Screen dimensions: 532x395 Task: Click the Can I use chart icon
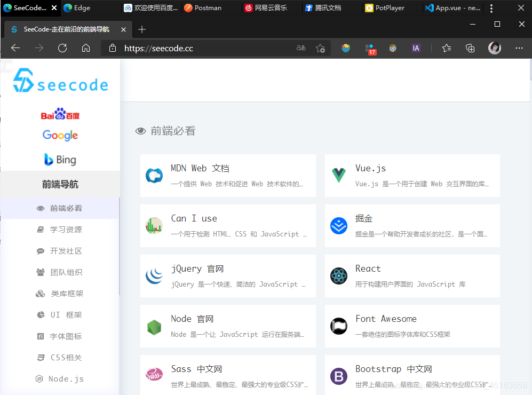pyautogui.click(x=154, y=226)
